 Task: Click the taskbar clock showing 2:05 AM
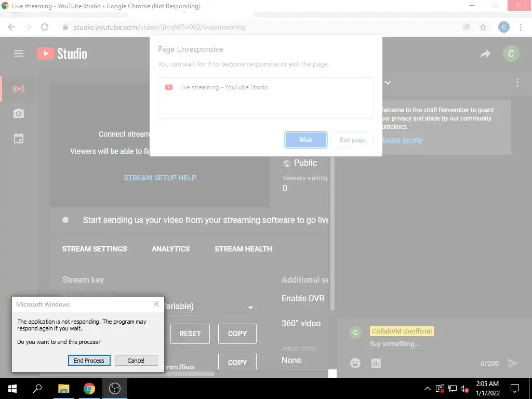pos(487,389)
